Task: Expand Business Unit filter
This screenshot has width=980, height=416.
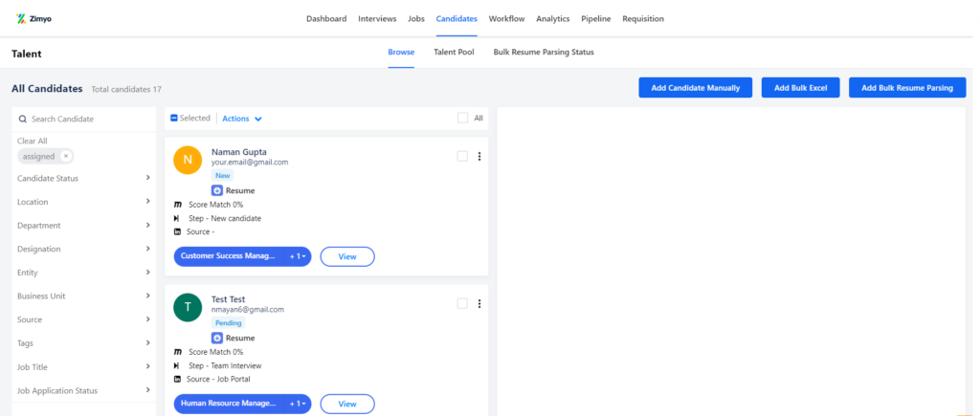Action: (x=84, y=296)
